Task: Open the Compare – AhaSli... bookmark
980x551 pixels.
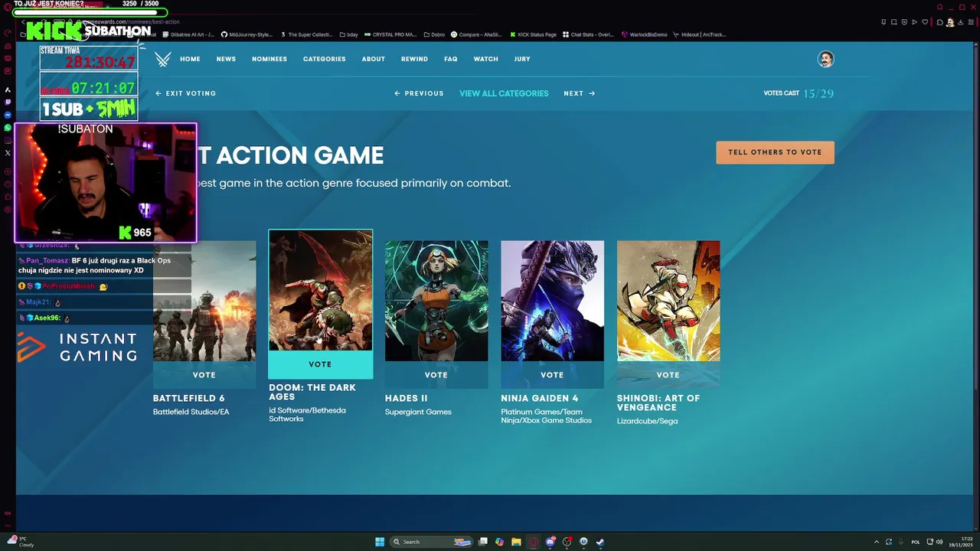Action: 475,34
